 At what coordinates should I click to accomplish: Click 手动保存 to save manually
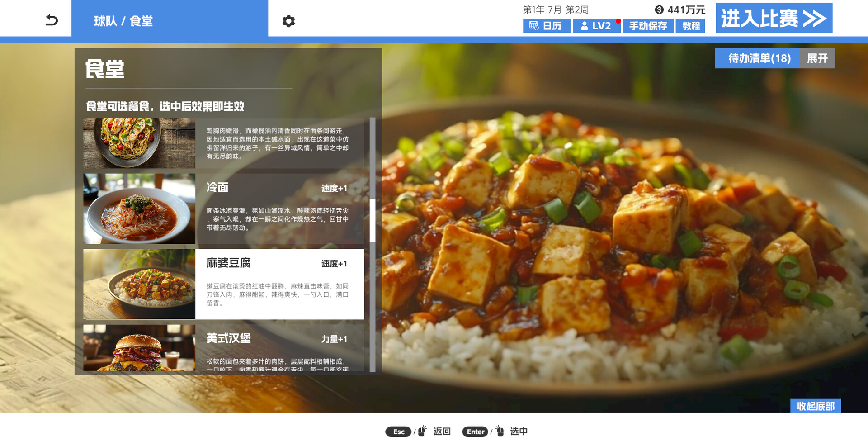[648, 26]
